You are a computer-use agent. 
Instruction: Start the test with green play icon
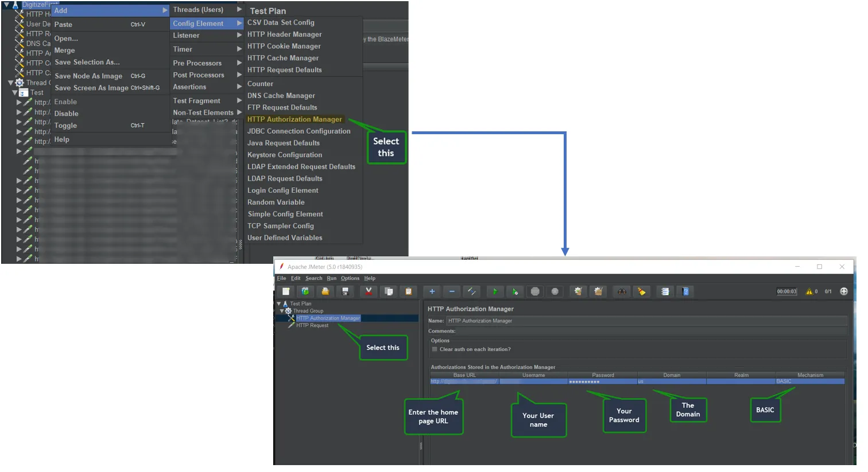click(x=495, y=291)
